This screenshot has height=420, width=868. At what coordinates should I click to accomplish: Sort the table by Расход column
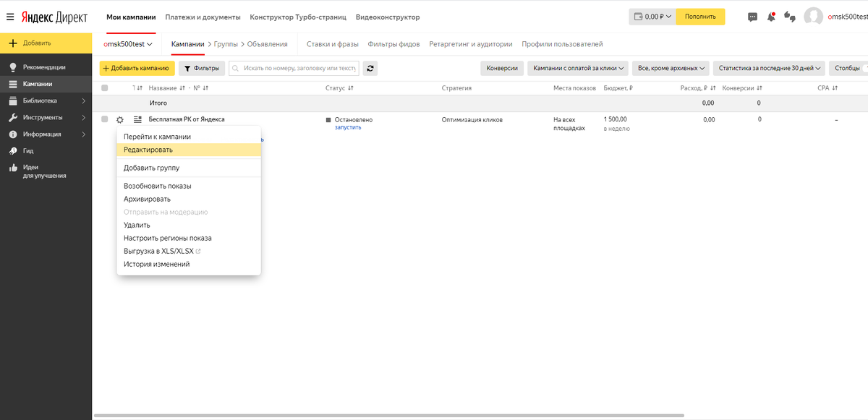click(x=697, y=88)
